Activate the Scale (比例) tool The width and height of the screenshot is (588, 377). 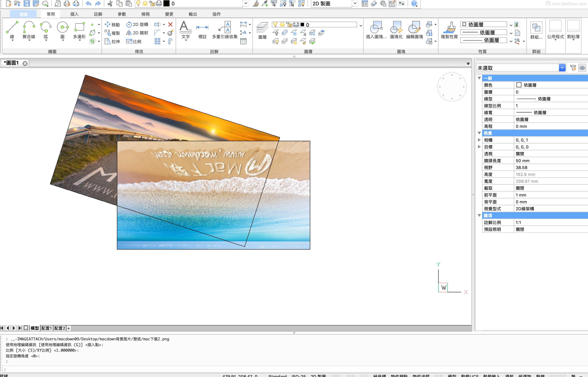click(x=134, y=41)
